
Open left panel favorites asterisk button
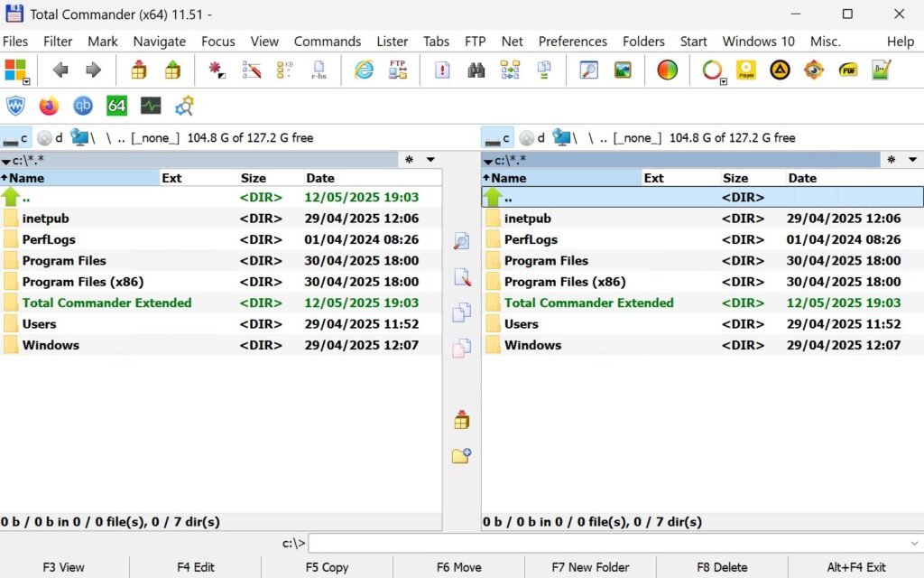click(409, 160)
